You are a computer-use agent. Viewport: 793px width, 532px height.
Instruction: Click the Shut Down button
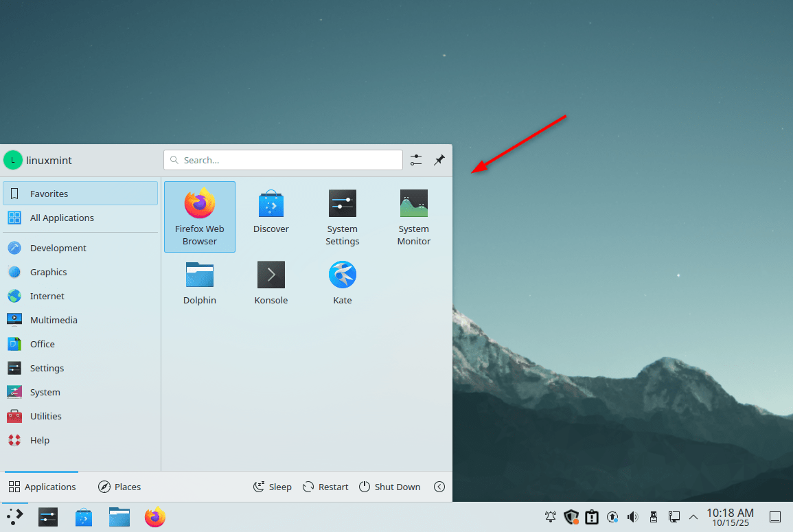[x=389, y=487]
